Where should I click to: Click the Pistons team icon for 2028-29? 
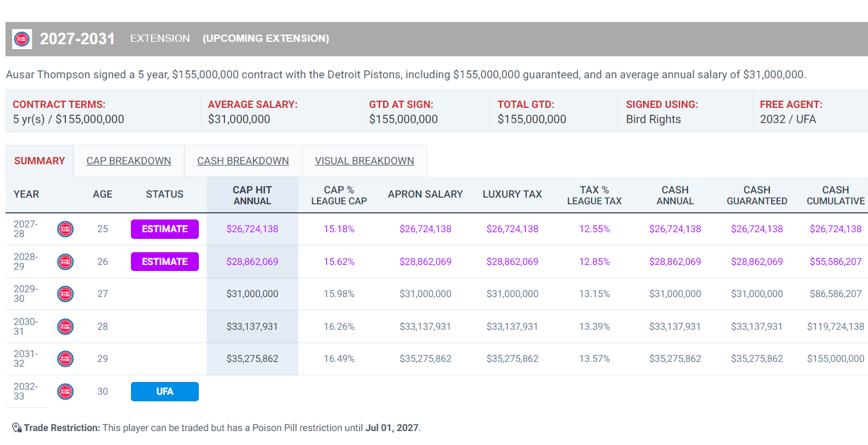coord(65,262)
